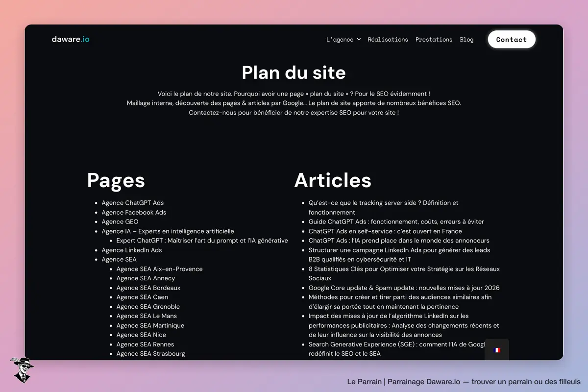
Task: Open the Agence ChatGPT Ads page link
Action: [133, 203]
